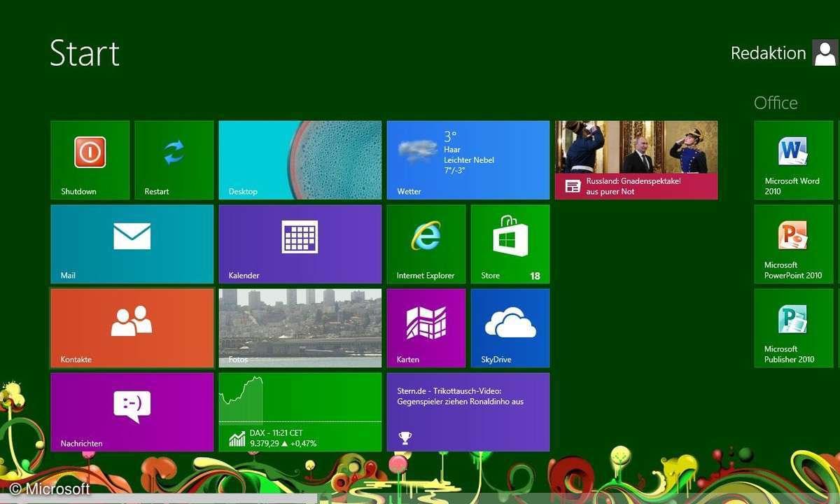Open the Karten maps tile
The width and height of the screenshot is (840, 504).
pos(426,328)
